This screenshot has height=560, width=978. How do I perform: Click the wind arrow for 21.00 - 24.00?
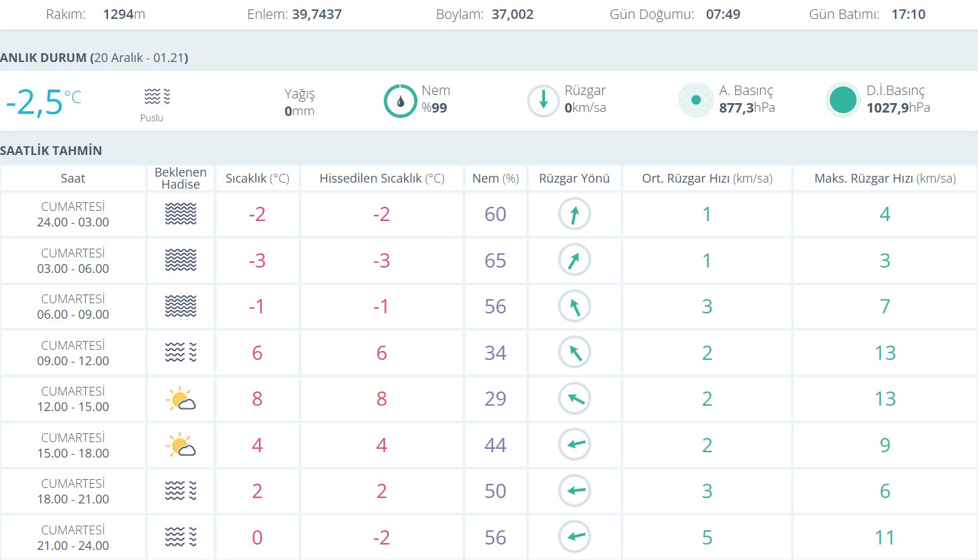click(x=574, y=537)
